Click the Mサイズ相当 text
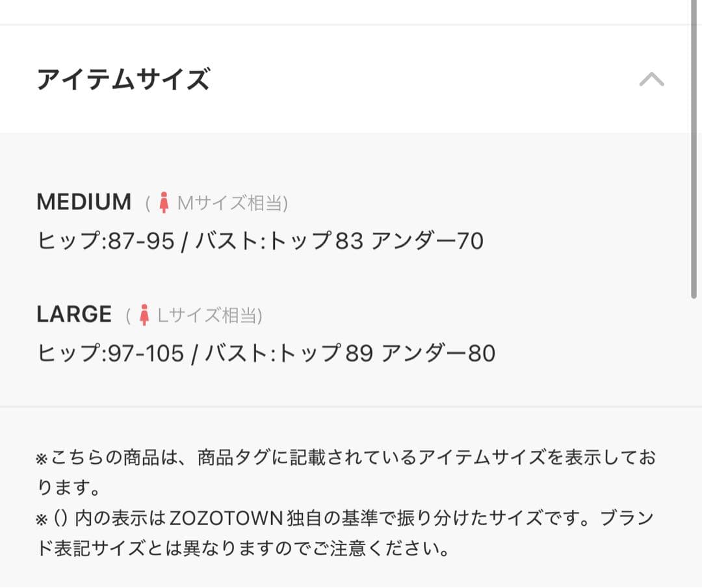This screenshot has height=588, width=702. tap(231, 203)
